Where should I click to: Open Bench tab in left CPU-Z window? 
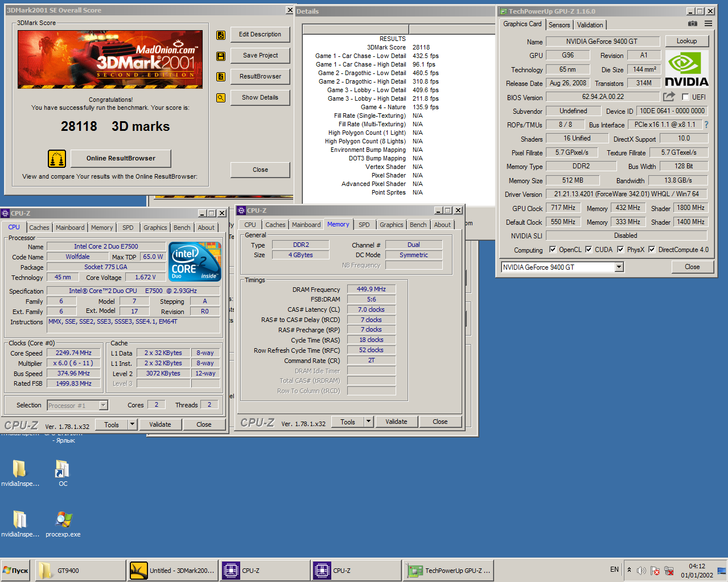(182, 228)
